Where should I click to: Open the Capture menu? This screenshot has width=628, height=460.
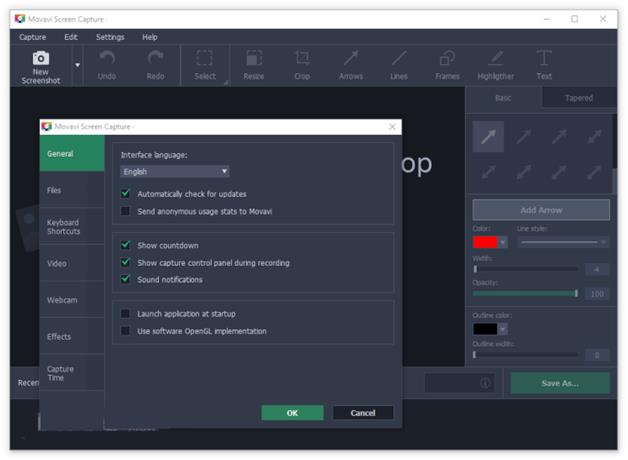(32, 37)
